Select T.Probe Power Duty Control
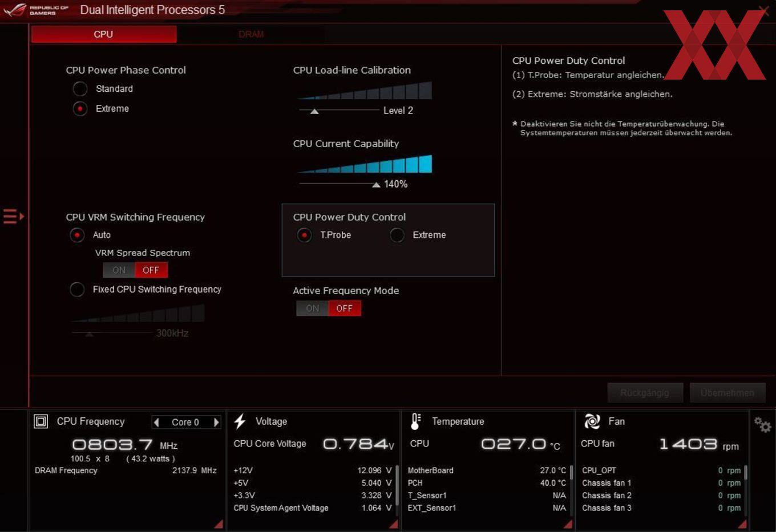 (304, 235)
